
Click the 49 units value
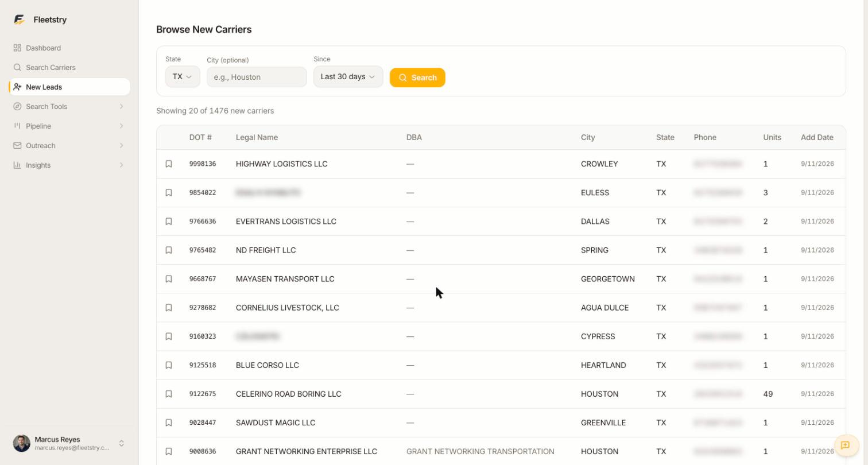coord(768,394)
